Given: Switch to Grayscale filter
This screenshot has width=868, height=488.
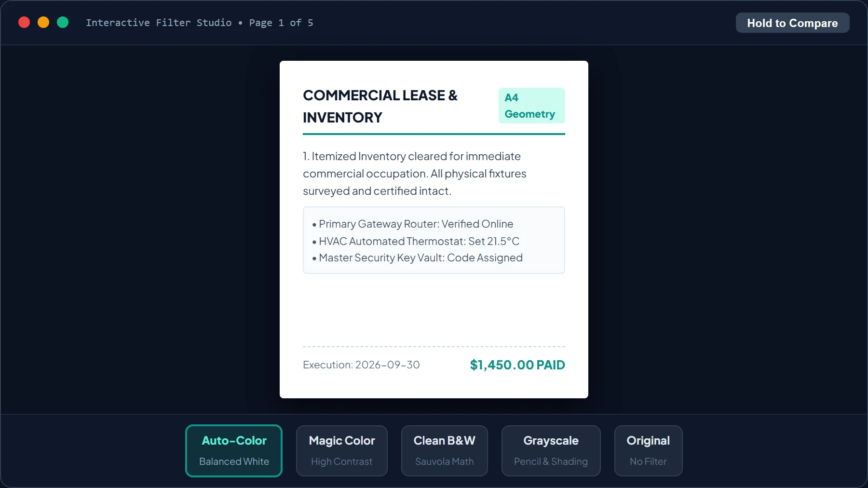Looking at the screenshot, I should pyautogui.click(x=551, y=451).
